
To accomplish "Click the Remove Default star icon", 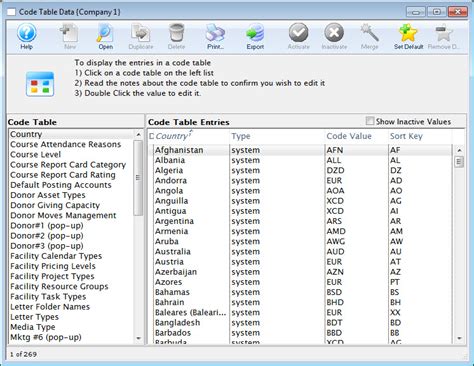I will point(444,37).
